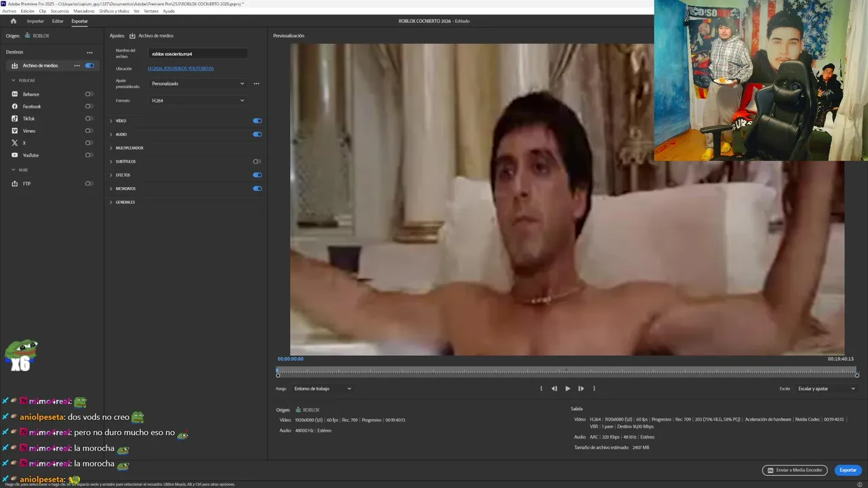Click the Facebook destination icon
The image size is (868, 488).
[15, 106]
